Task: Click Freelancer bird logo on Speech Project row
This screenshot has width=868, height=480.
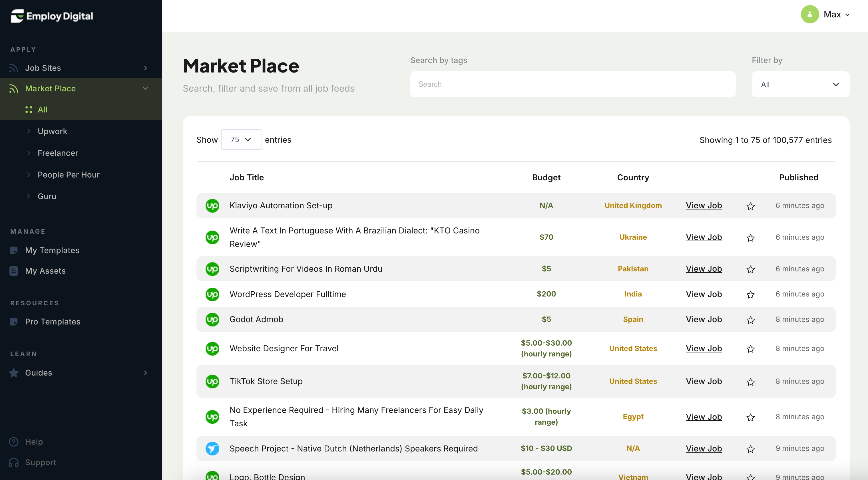Action: tap(212, 449)
